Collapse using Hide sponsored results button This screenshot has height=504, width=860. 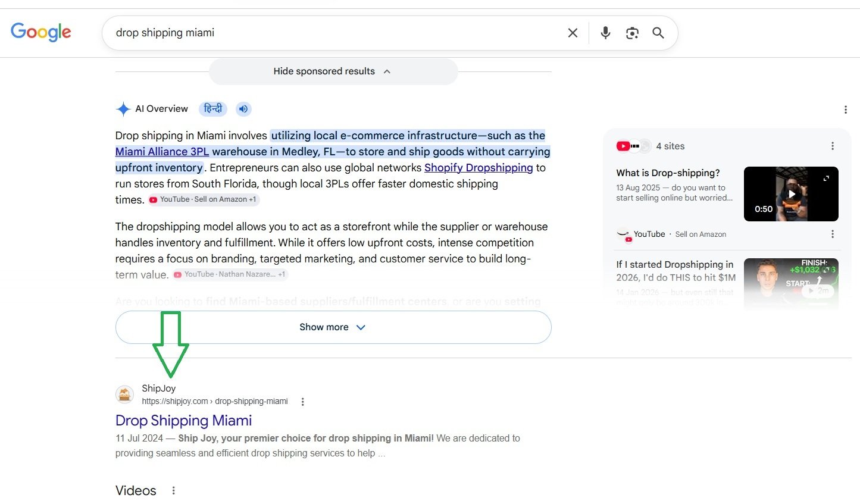tap(333, 71)
